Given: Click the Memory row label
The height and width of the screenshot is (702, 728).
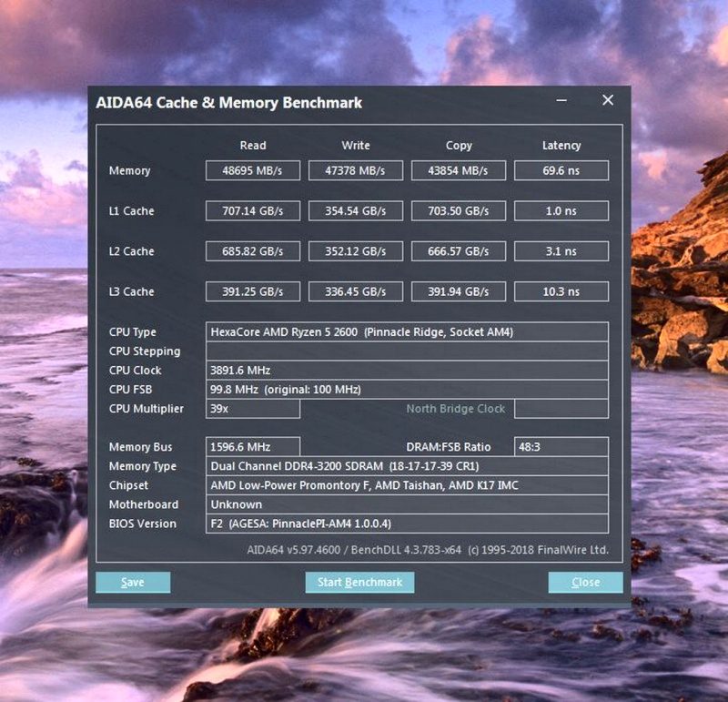Looking at the screenshot, I should (x=129, y=170).
